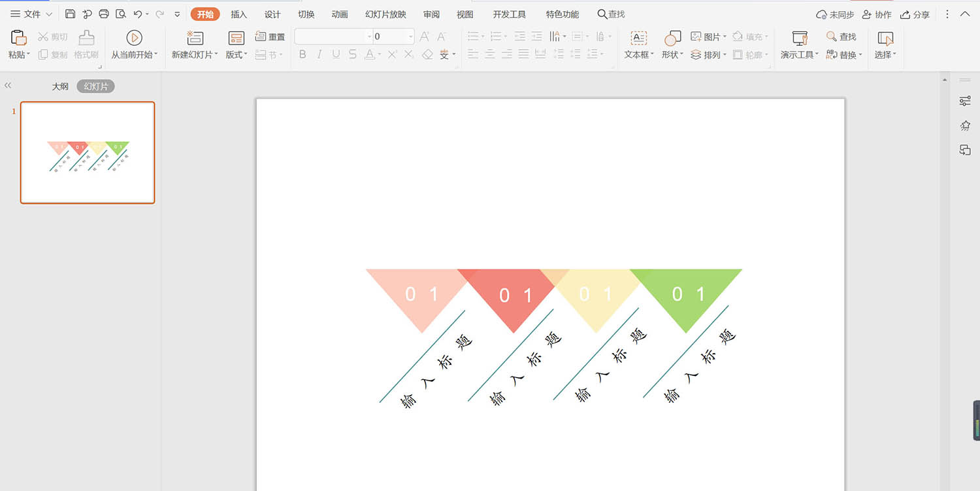Save the presentation using the save icon
The width and height of the screenshot is (980, 491).
[x=71, y=14]
